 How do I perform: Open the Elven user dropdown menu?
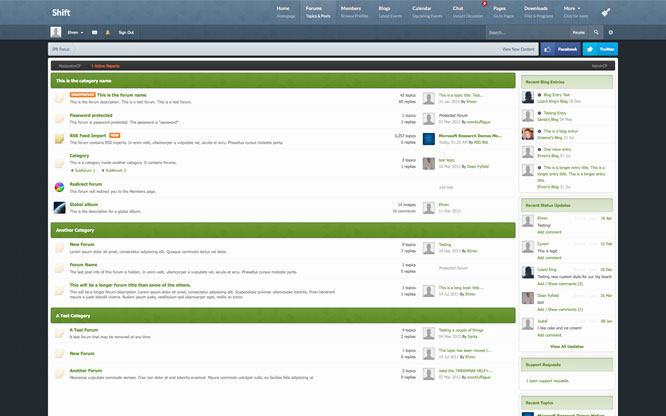pyautogui.click(x=75, y=32)
